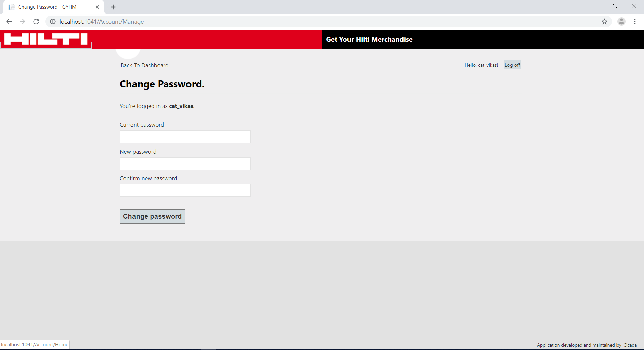
Task: Click the Current password label
Action: [x=142, y=125]
